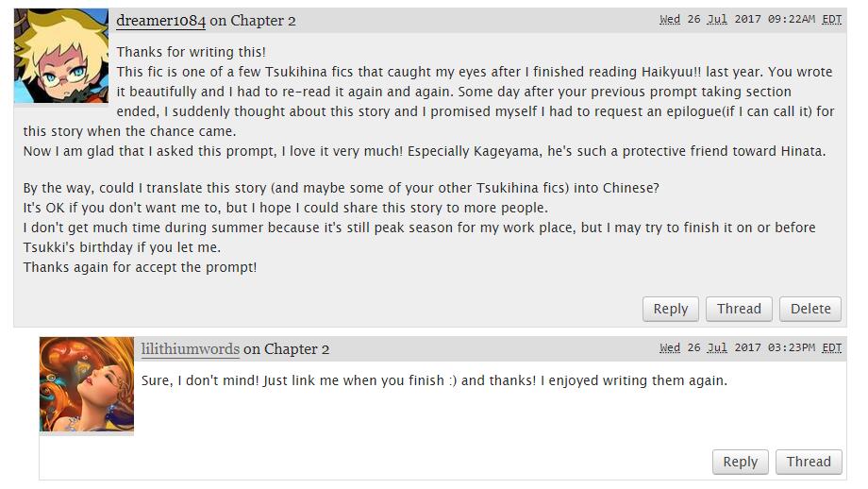Reply to dreamer1084's comment
Screen dimensions: 868x489
point(670,309)
